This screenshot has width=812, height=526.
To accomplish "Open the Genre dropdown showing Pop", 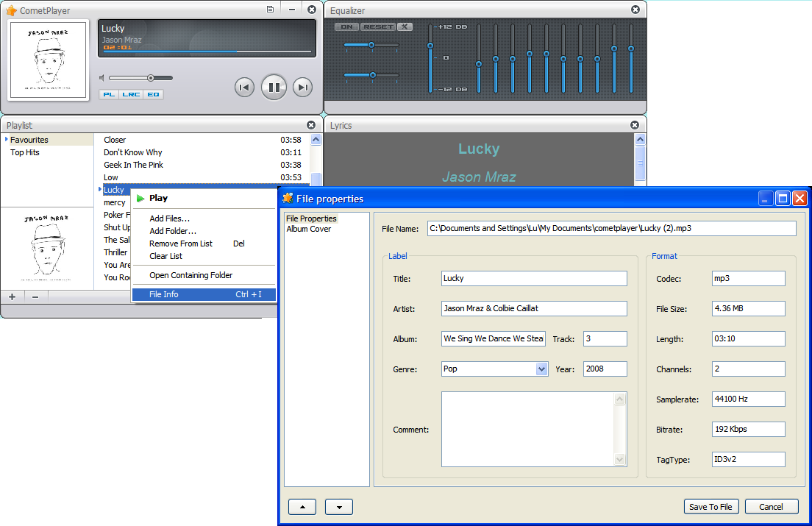I will coord(542,369).
